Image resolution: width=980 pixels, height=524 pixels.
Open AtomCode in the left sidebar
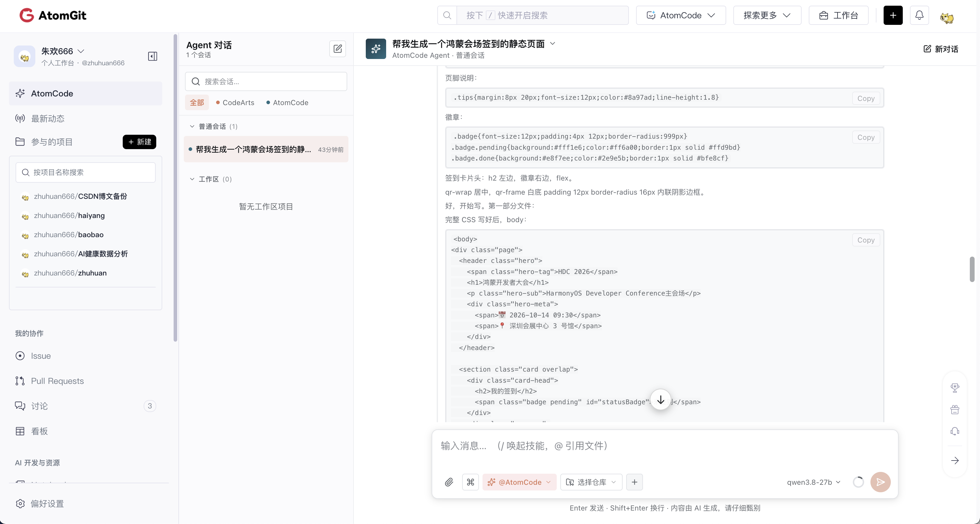[86, 94]
